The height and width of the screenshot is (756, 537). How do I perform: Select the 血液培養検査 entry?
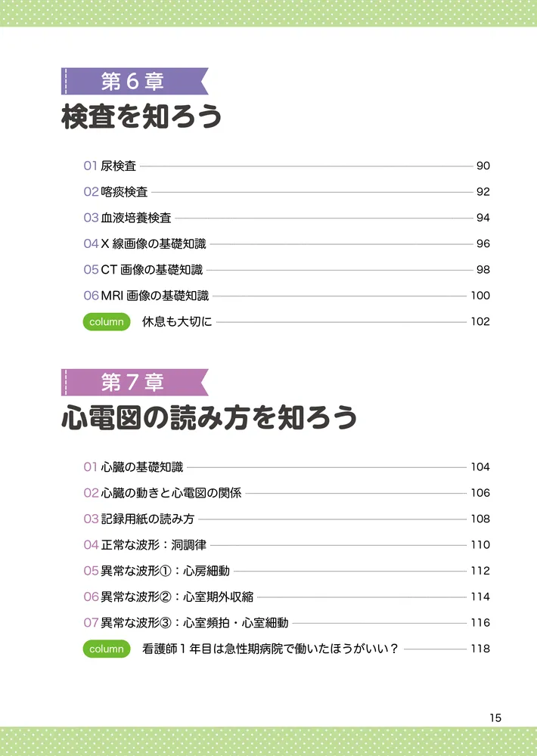[x=136, y=218]
